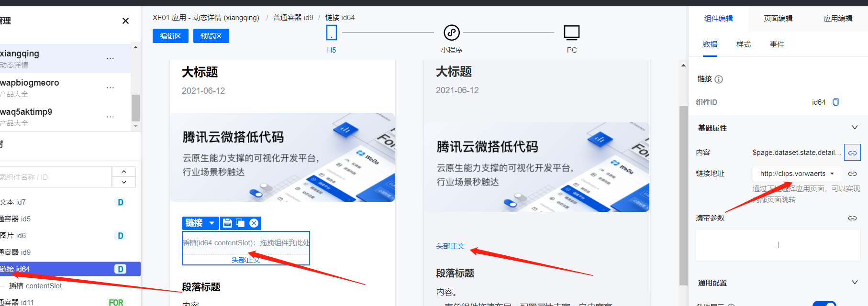Click the data-binding icon beside 内容 field
This screenshot has height=306, width=868.
(852, 153)
